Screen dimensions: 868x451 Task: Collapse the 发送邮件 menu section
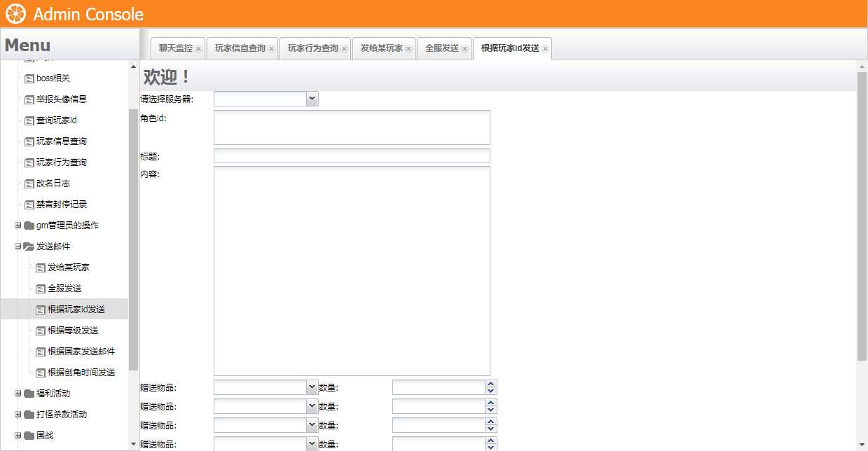point(17,246)
